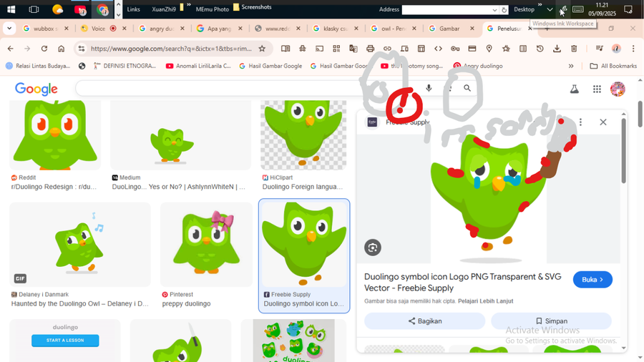
Task: Generate QR code via toolbar icon
Action: 336,49
